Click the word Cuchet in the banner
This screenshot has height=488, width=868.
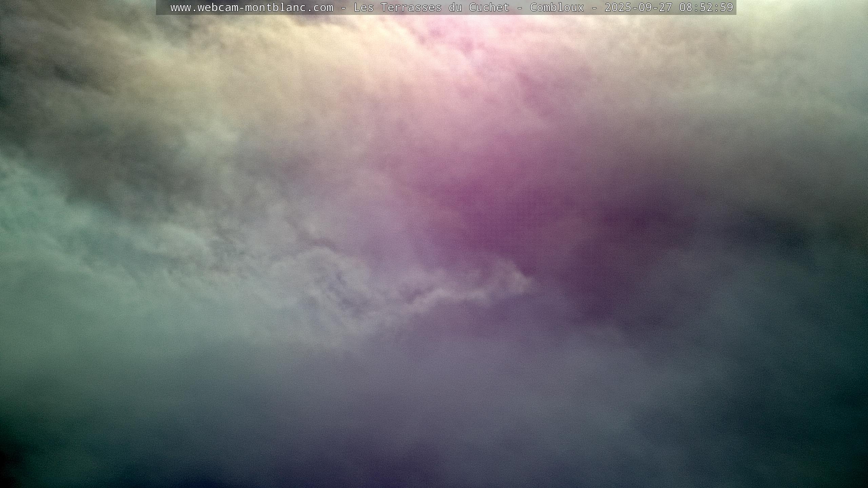coord(489,7)
